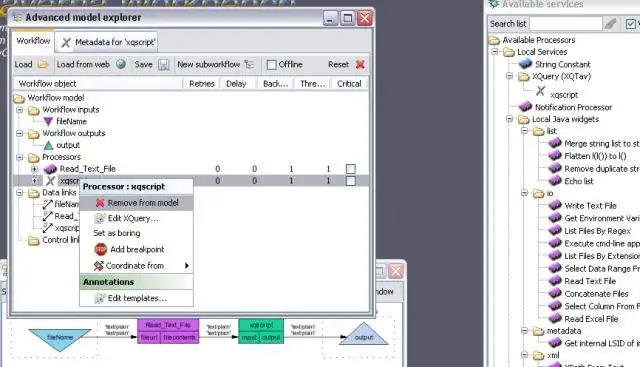Click the Load folder icon
The width and height of the screenshot is (640, 367).
(43, 65)
